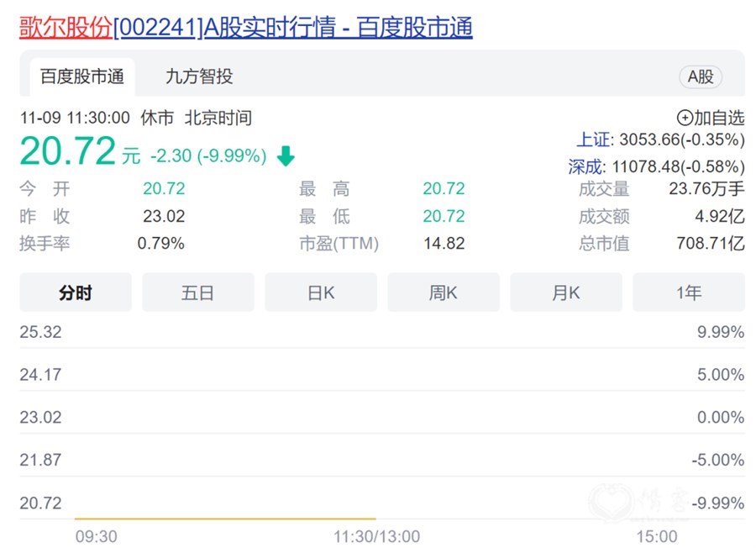Select the 1年 chart tab
Screen dimensions: 756x548
coord(689,292)
